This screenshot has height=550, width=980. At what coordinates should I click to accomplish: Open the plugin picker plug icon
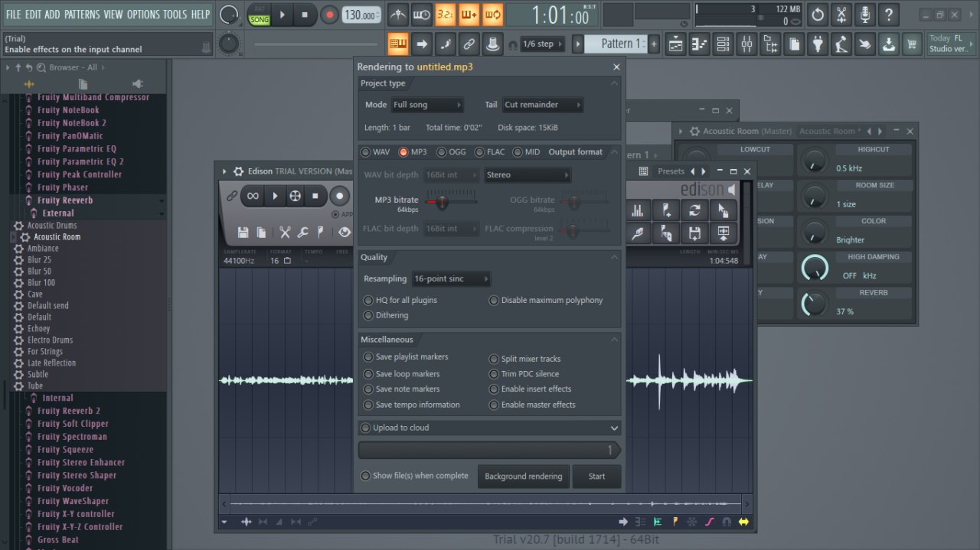[818, 44]
